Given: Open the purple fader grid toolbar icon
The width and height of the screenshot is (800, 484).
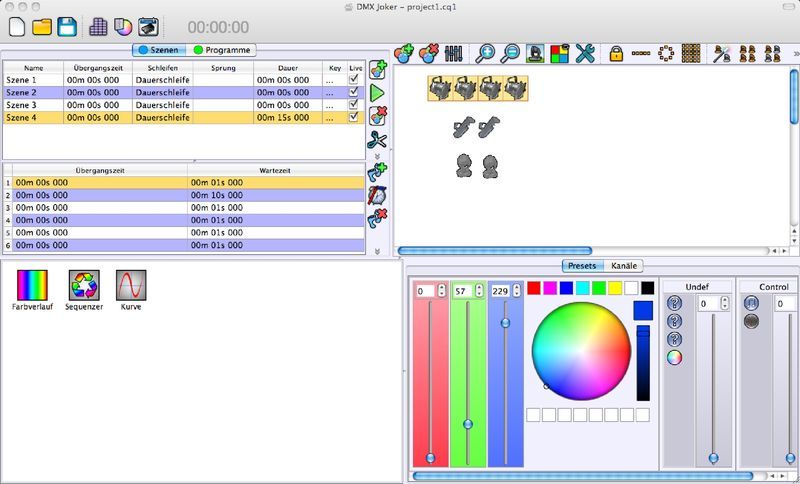Looking at the screenshot, I should coord(98,27).
